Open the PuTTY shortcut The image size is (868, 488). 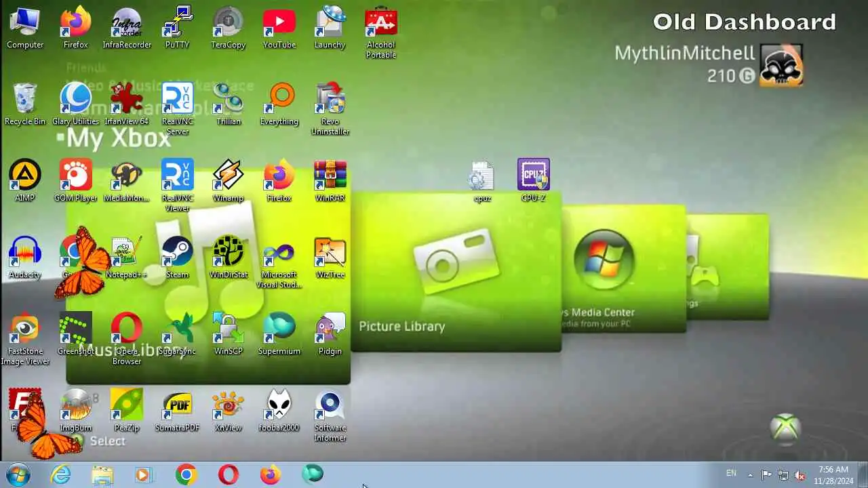tap(178, 28)
